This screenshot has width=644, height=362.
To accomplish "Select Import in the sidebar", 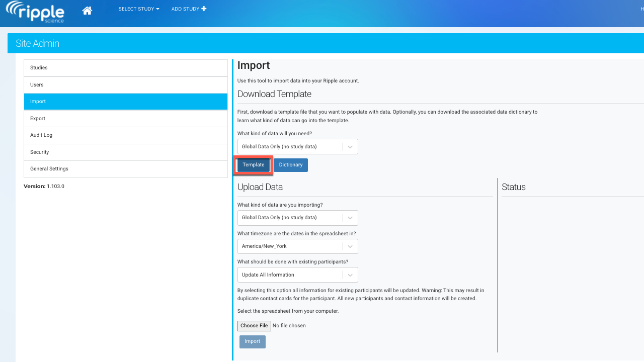I will click(126, 102).
